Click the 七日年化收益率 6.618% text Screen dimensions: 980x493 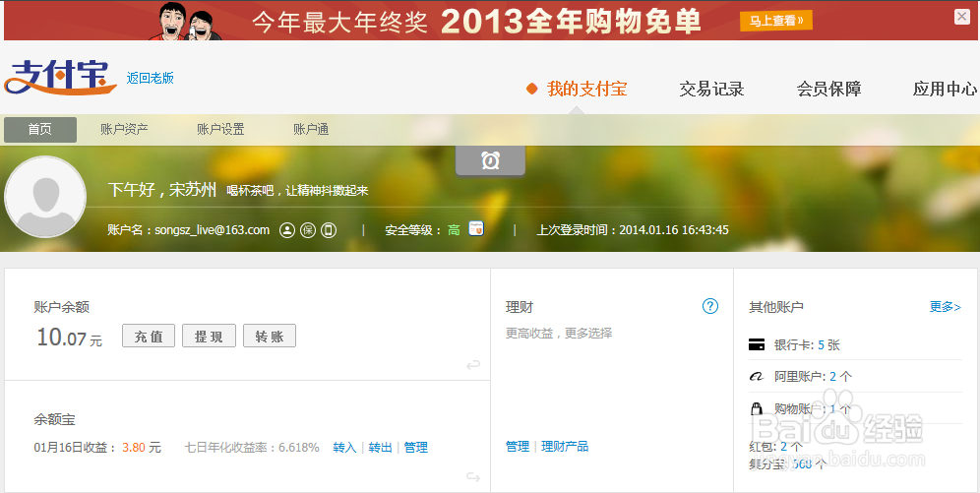252,448
